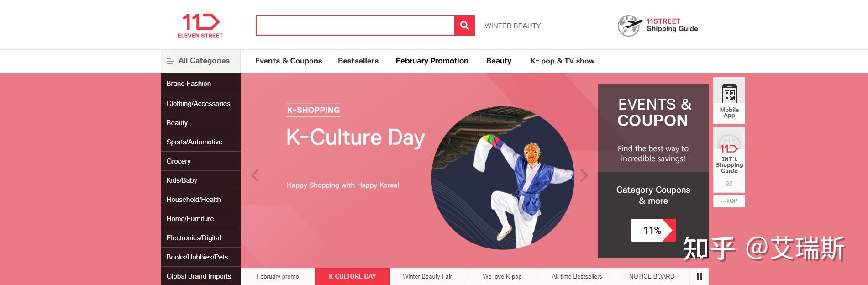Image resolution: width=868 pixels, height=285 pixels.
Task: Focus the search input field
Action: pyautogui.click(x=355, y=26)
